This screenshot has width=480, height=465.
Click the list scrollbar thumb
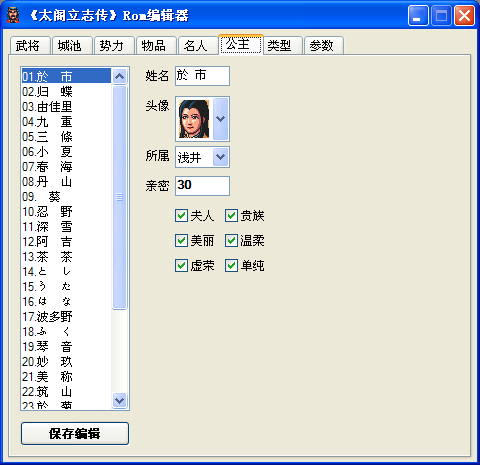119,197
